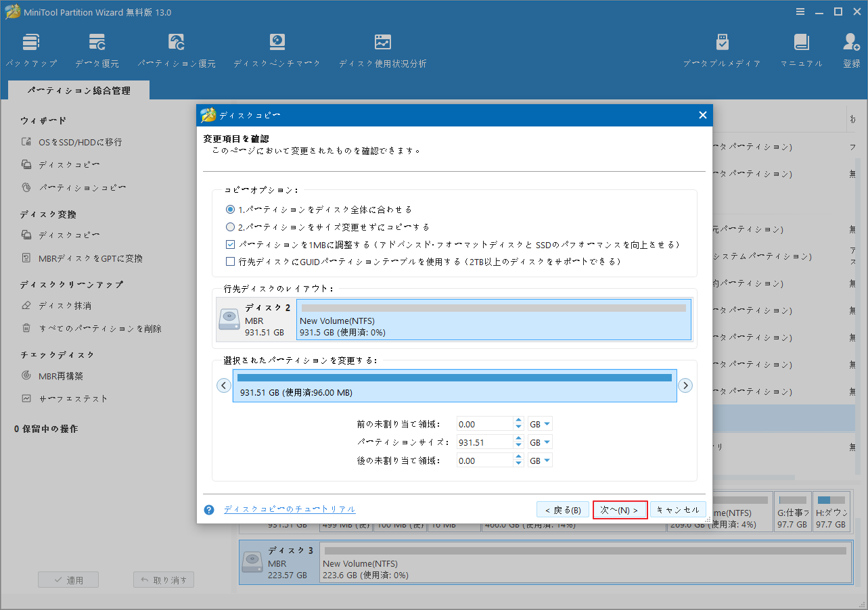The width and height of the screenshot is (868, 610).
Task: Open the unit dropdown for 前の未割り当て領域
Action: pos(539,423)
